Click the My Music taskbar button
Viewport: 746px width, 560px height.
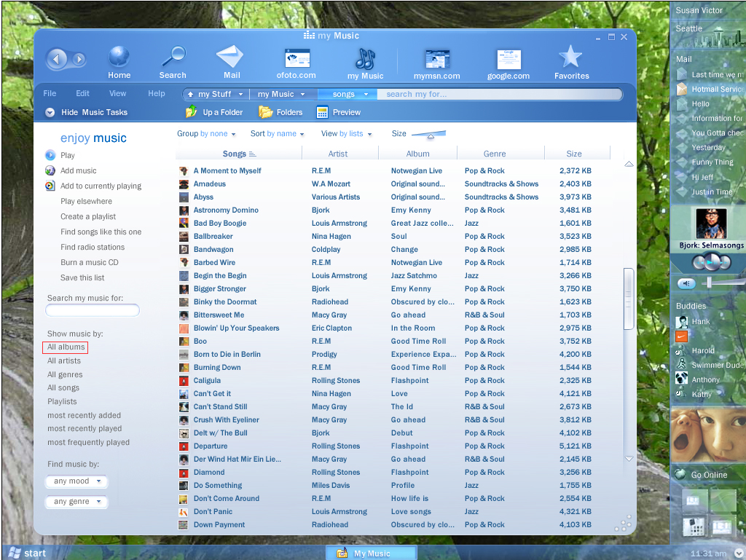[x=371, y=553]
